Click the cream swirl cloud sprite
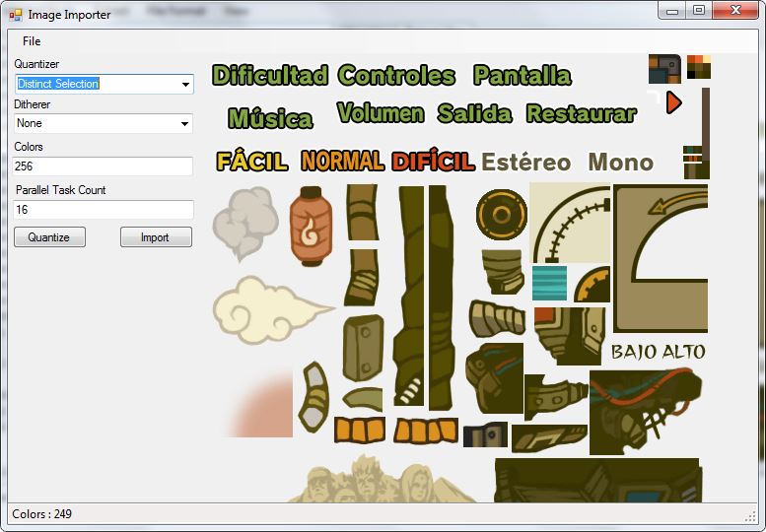 (x=272, y=310)
